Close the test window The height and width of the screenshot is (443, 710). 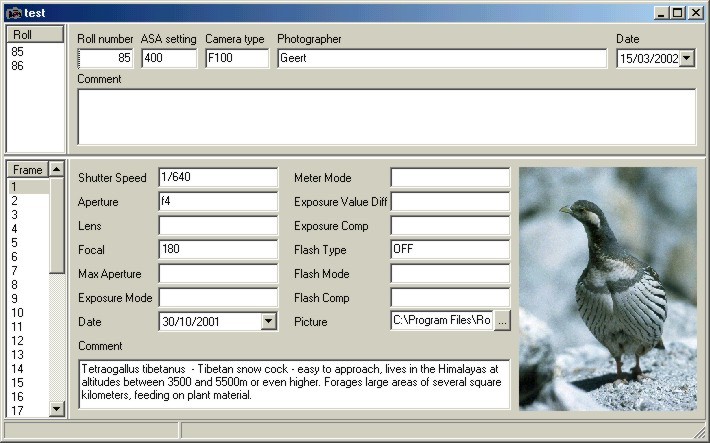[x=696, y=13]
